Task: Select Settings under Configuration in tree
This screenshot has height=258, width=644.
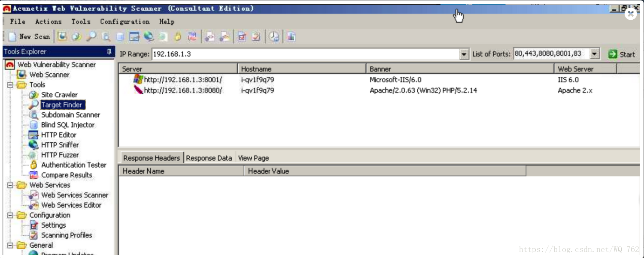Action: [x=53, y=225]
